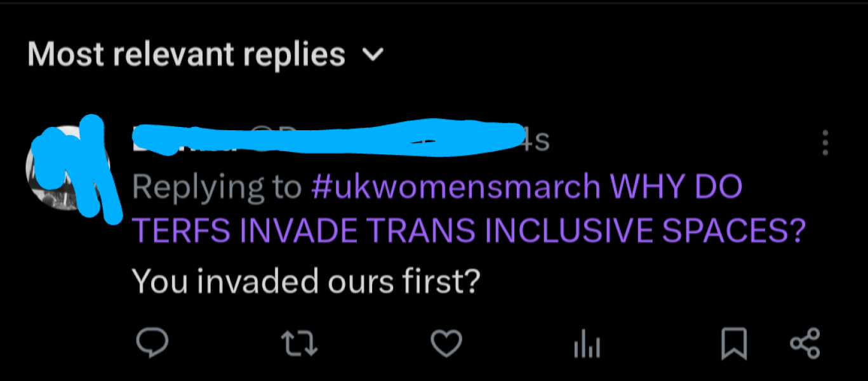
Task: Click the gray "Replying to" label
Action: click(217, 188)
